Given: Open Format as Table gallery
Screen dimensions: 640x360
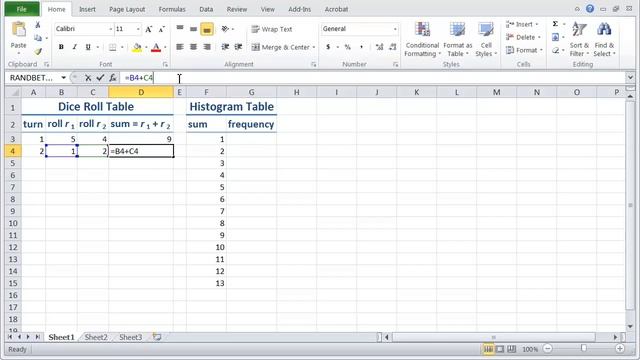Looking at the screenshot, I should point(457,40).
